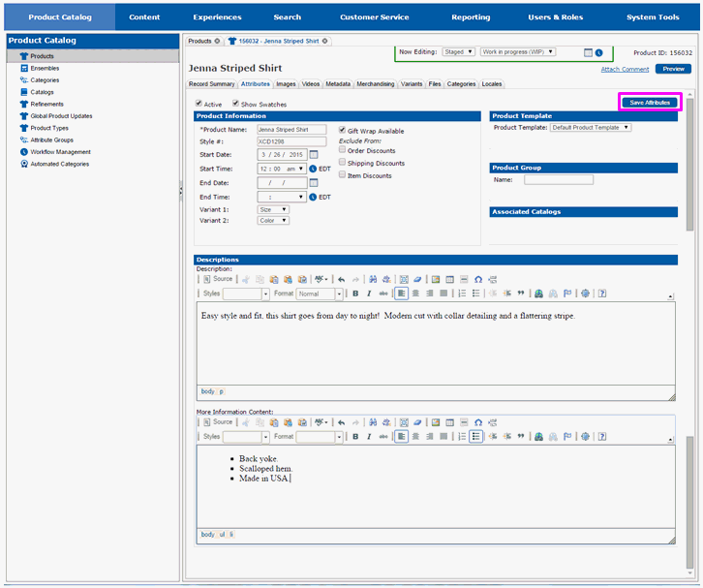Click the calendar icon in Now Editing bar
Viewport: 703px width, 588px height.
click(x=588, y=53)
